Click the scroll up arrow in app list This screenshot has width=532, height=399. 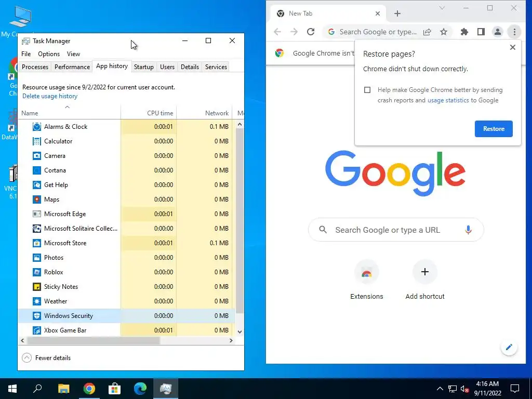(x=240, y=125)
